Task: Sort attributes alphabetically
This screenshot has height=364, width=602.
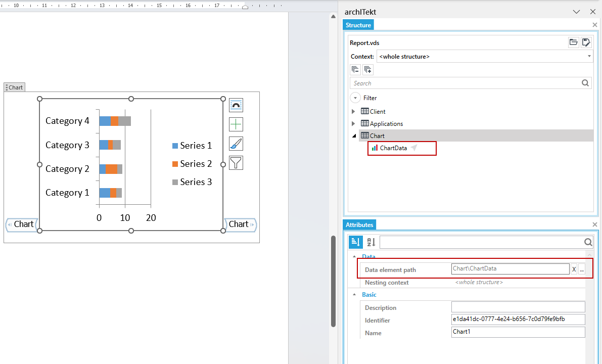Action: (x=371, y=242)
